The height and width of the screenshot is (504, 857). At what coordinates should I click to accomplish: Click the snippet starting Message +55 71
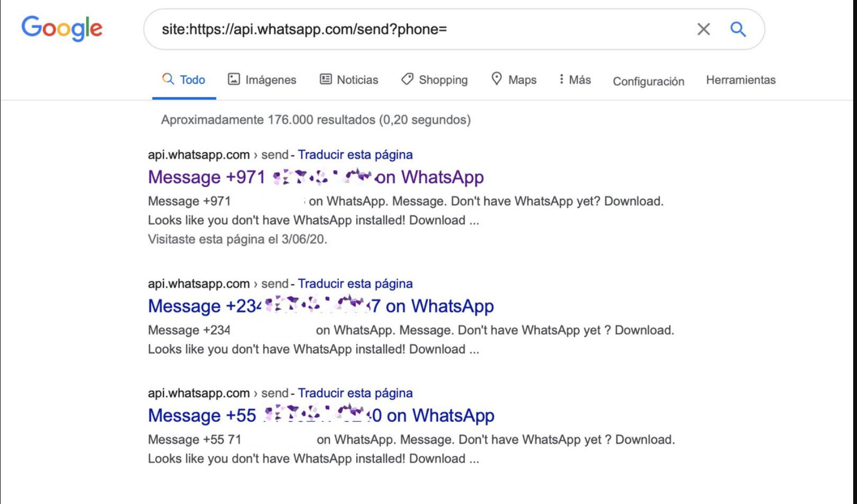click(411, 450)
